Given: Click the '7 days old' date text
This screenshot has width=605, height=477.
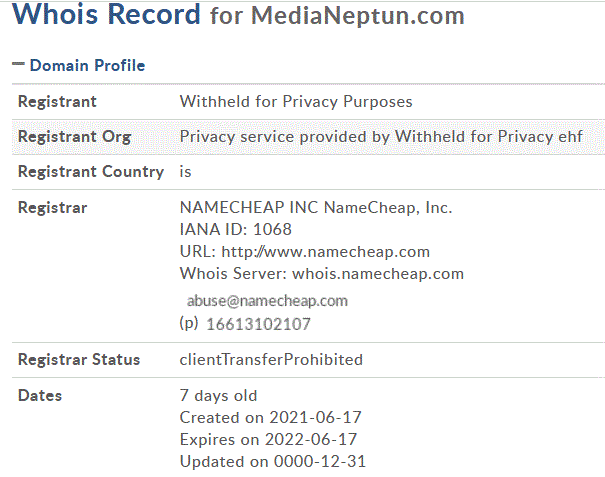Looking at the screenshot, I should point(218,396).
